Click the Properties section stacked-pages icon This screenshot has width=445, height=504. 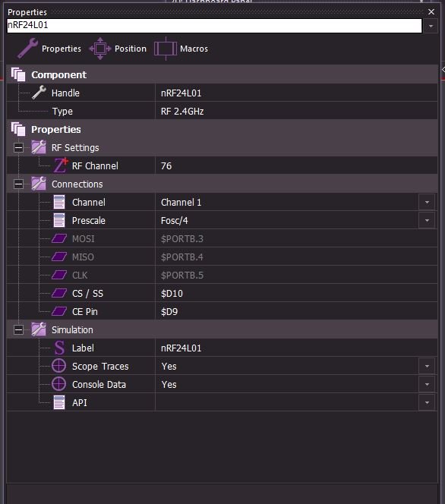(18, 129)
